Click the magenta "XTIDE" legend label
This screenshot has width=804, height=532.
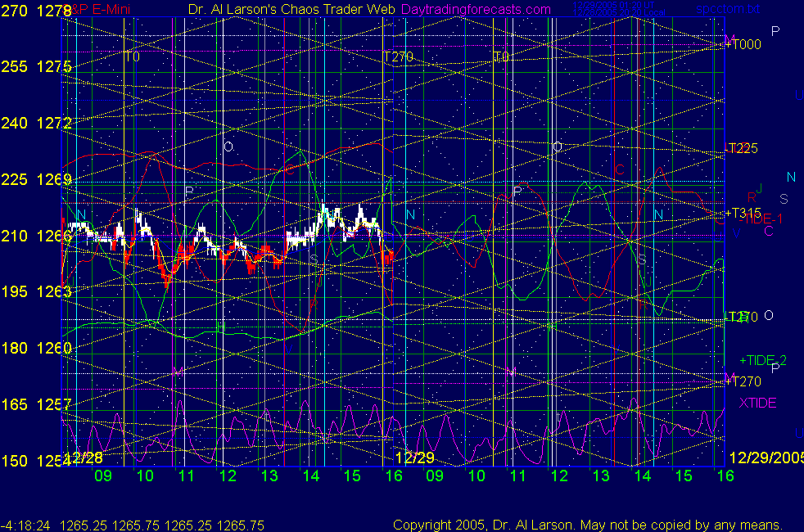tap(757, 403)
